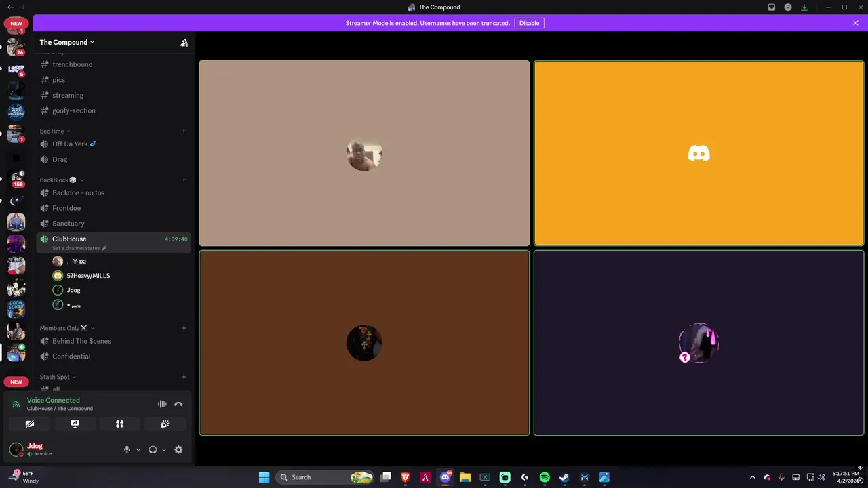Disable Streamer Mode
The width and height of the screenshot is (868, 488).
tap(529, 23)
